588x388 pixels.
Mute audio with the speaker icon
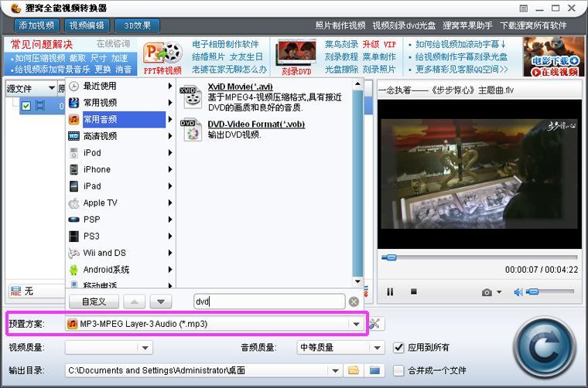[518, 291]
